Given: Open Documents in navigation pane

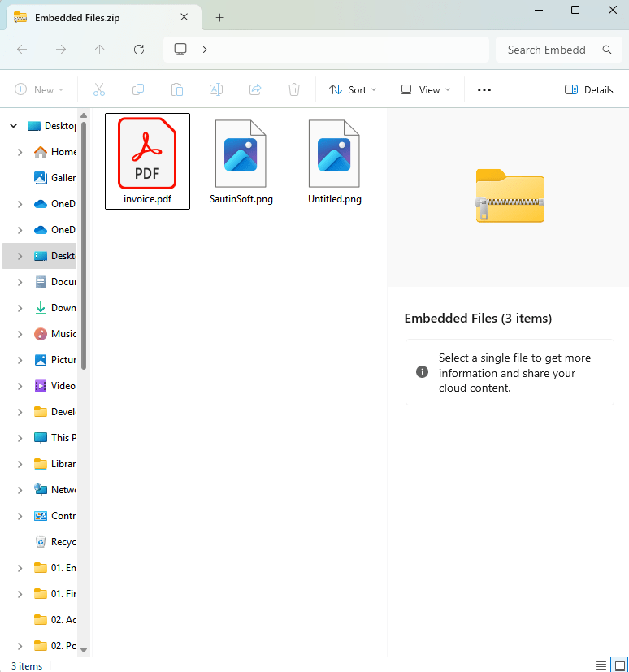Looking at the screenshot, I should click(x=54, y=282).
